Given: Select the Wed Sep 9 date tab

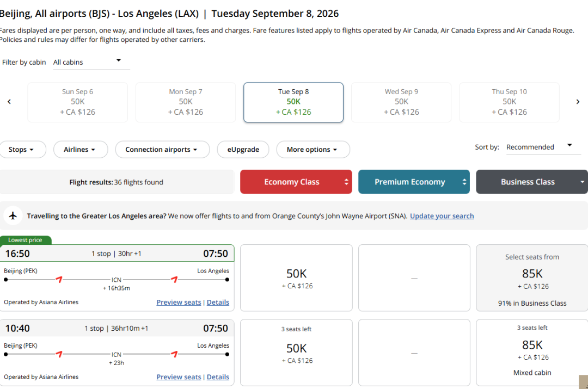Looking at the screenshot, I should pos(401,102).
